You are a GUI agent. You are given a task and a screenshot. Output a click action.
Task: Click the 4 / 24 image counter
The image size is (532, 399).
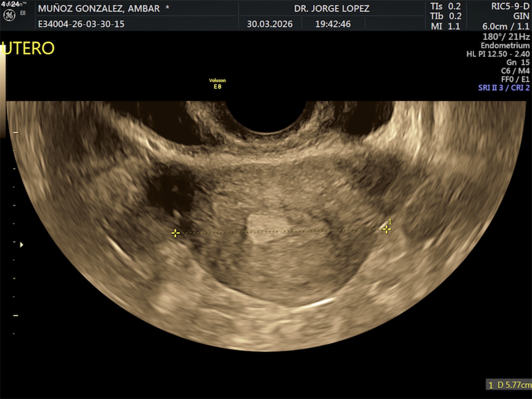(10, 4)
